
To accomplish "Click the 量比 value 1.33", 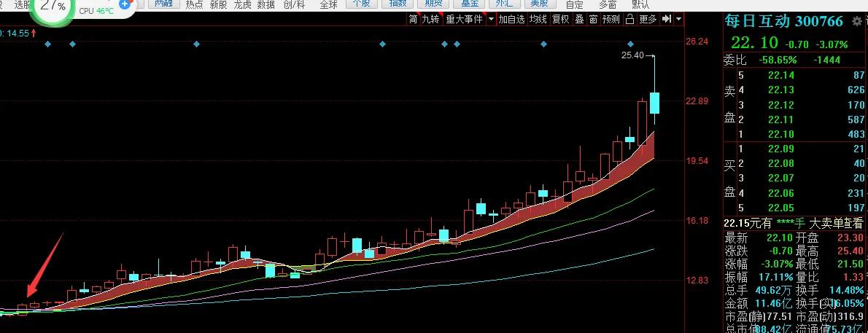I will tap(854, 277).
